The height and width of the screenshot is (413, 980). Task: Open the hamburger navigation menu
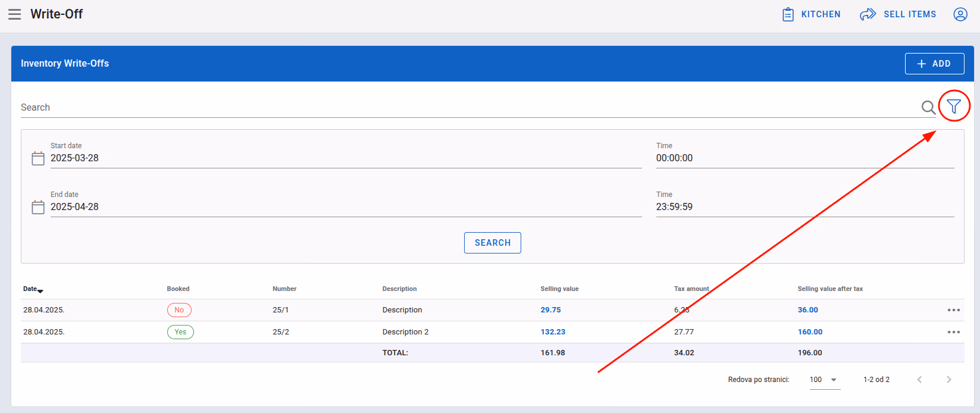[15, 14]
